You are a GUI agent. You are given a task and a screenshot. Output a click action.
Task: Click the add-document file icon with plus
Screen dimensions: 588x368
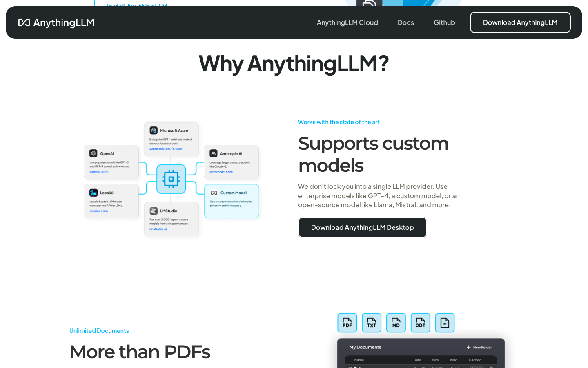coord(445,323)
